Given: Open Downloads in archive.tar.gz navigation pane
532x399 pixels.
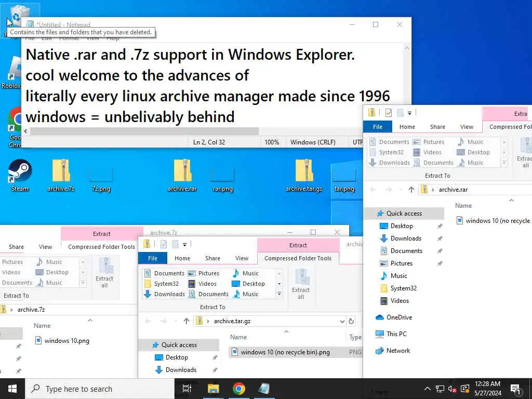Looking at the screenshot, I should pos(181,370).
